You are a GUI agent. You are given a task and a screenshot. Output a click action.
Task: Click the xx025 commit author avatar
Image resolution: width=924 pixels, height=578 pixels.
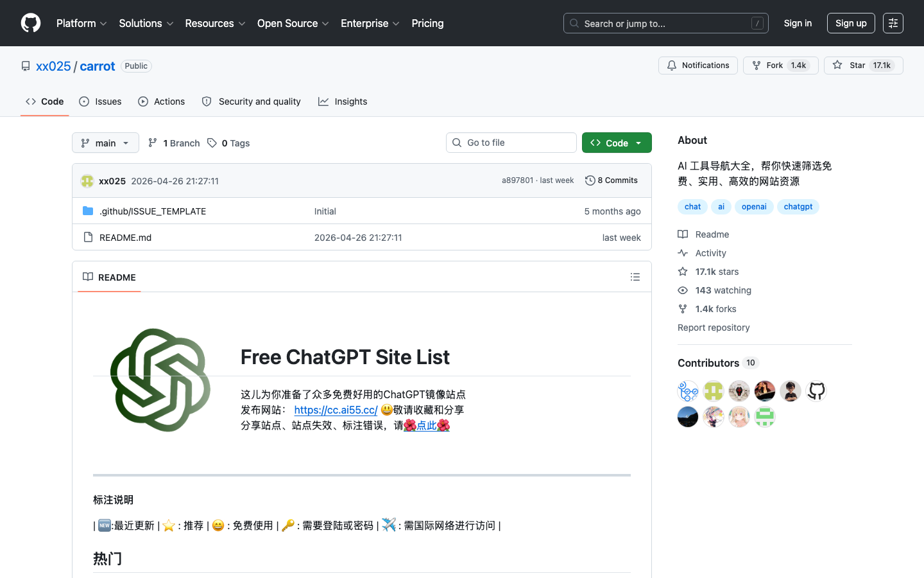(87, 181)
